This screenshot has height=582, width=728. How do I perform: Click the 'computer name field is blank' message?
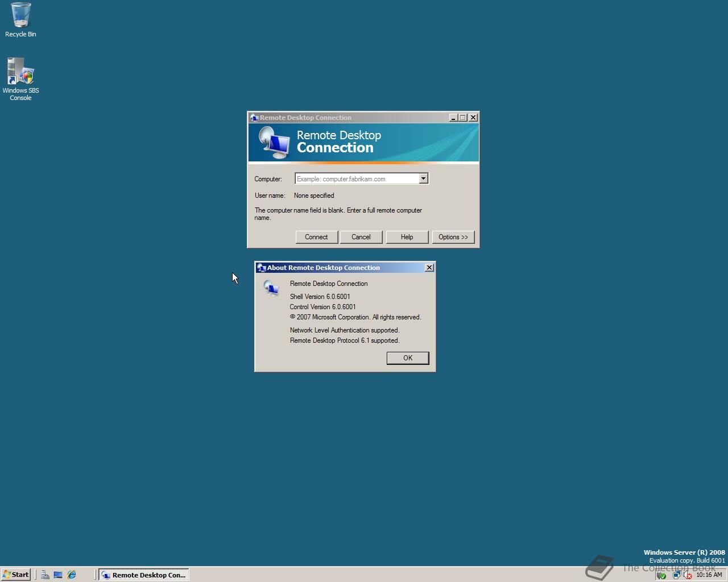pos(338,214)
